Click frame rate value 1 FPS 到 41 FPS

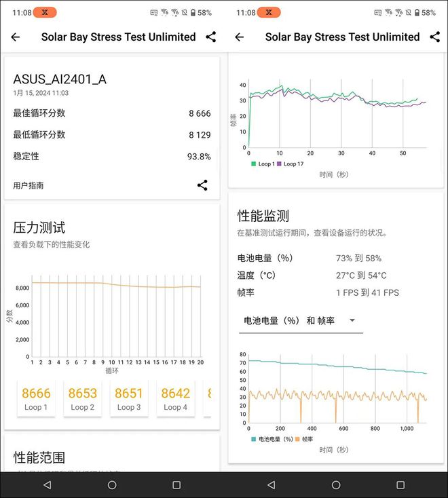(x=368, y=292)
